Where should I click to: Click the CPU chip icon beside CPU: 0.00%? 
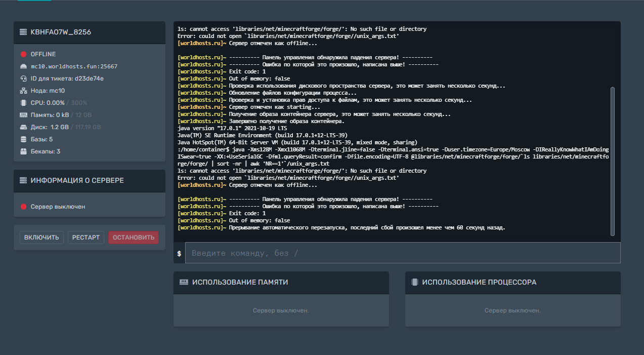23,103
